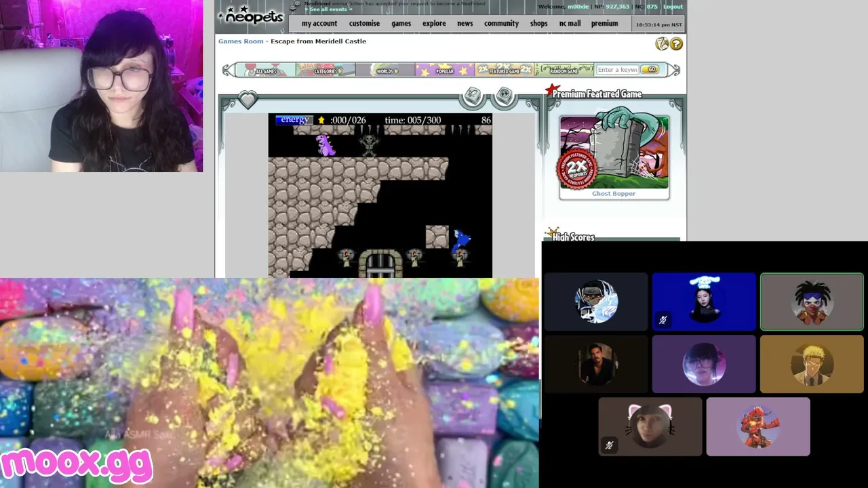Image resolution: width=868 pixels, height=488 pixels.
Task: Click the m00xie username link
Action: click(578, 7)
